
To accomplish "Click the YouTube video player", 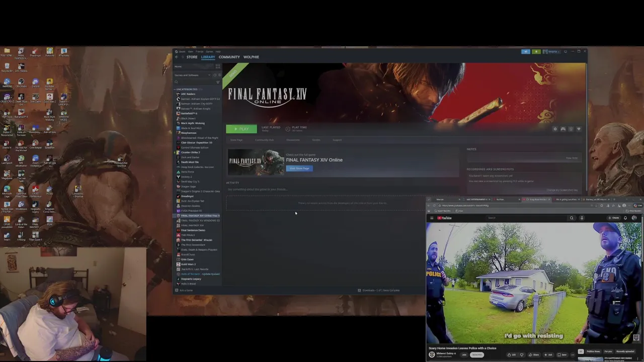I will tap(534, 283).
